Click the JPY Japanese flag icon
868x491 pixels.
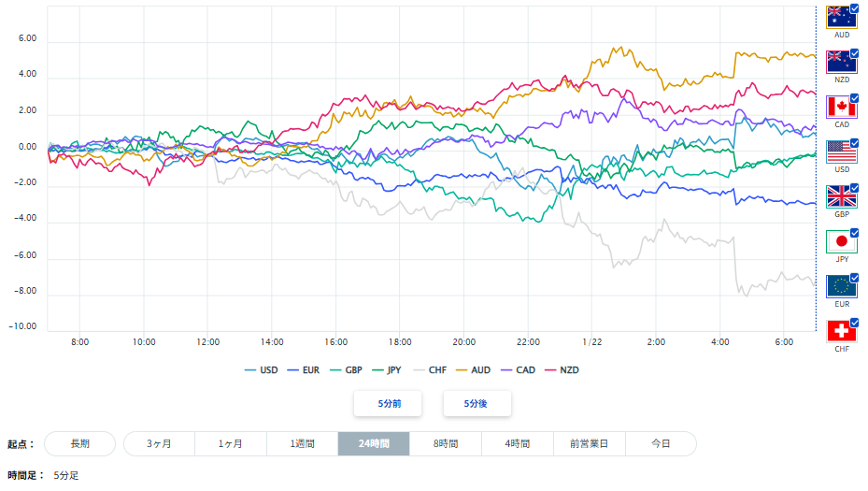[x=842, y=241]
